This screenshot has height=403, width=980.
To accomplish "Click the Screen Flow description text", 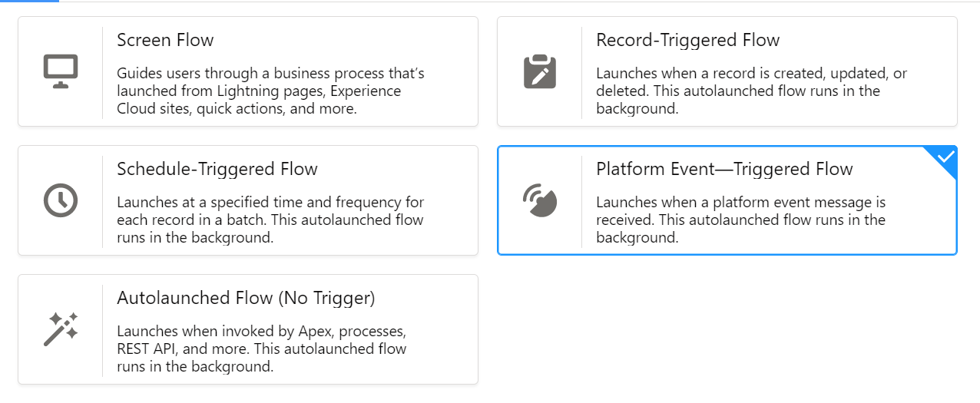I will [x=270, y=91].
